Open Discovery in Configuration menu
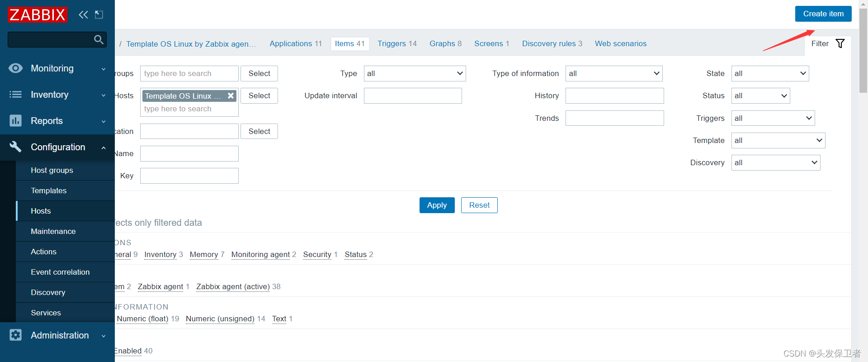 [65, 292]
